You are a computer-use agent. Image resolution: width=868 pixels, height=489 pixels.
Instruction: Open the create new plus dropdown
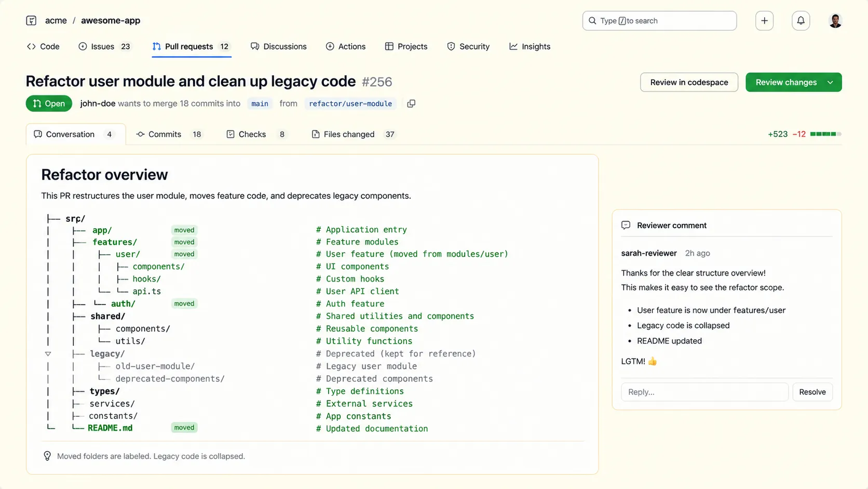[x=764, y=20]
